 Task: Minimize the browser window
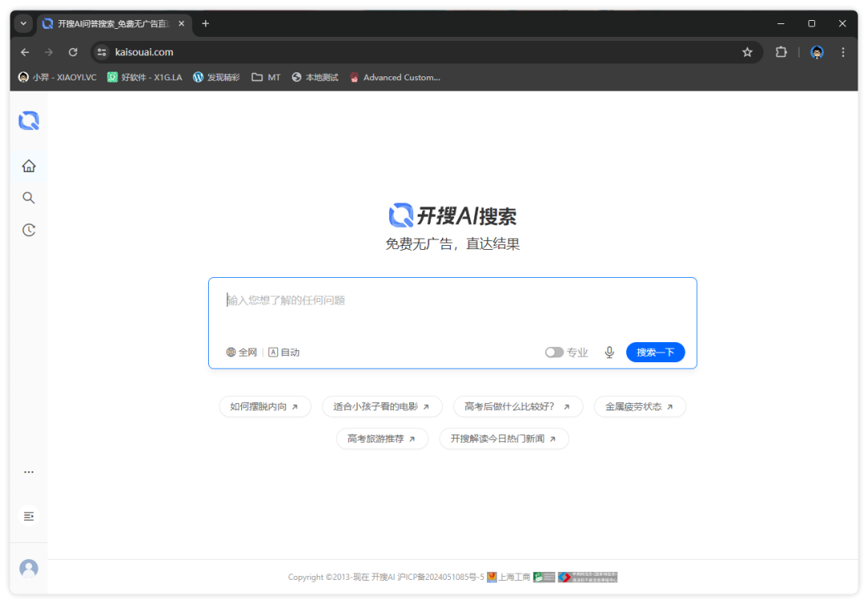780,24
